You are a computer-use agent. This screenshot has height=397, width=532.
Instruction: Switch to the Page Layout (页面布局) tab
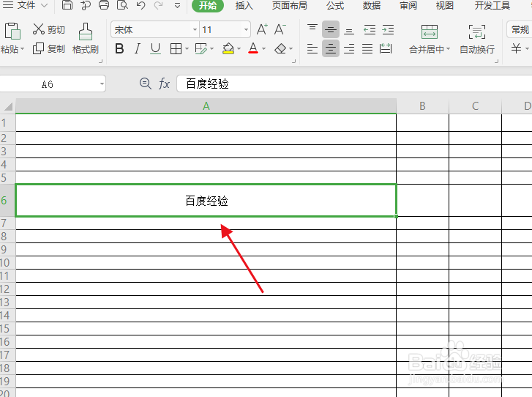click(x=289, y=5)
